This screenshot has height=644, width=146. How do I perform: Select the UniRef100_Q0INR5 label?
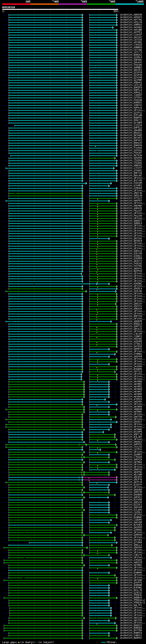coord(131,123)
